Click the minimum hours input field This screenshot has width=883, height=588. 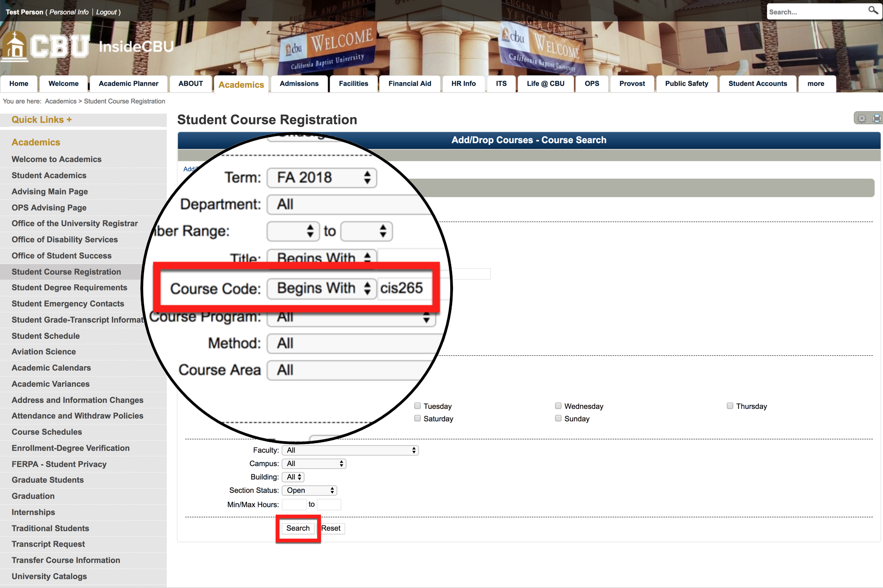pos(294,504)
